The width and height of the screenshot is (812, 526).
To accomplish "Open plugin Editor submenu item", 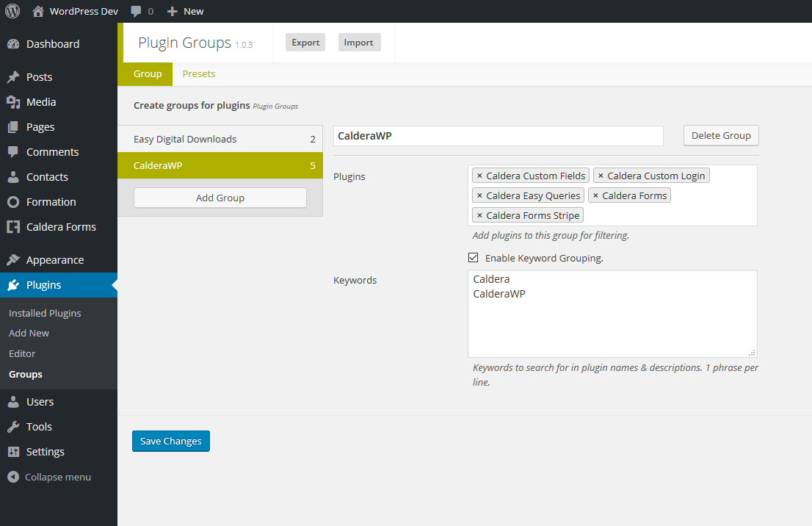I will tap(22, 353).
